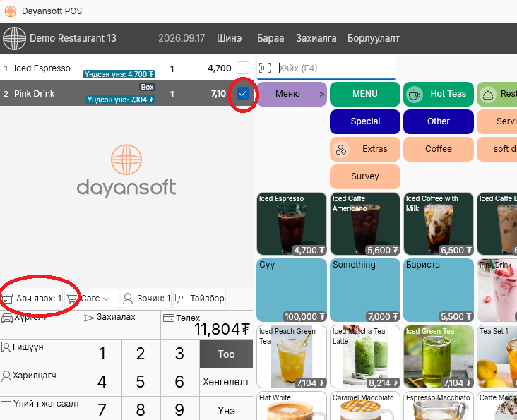Screen dimensions: 517x420
Task: Select the Hot Teas category
Action: 439,94
